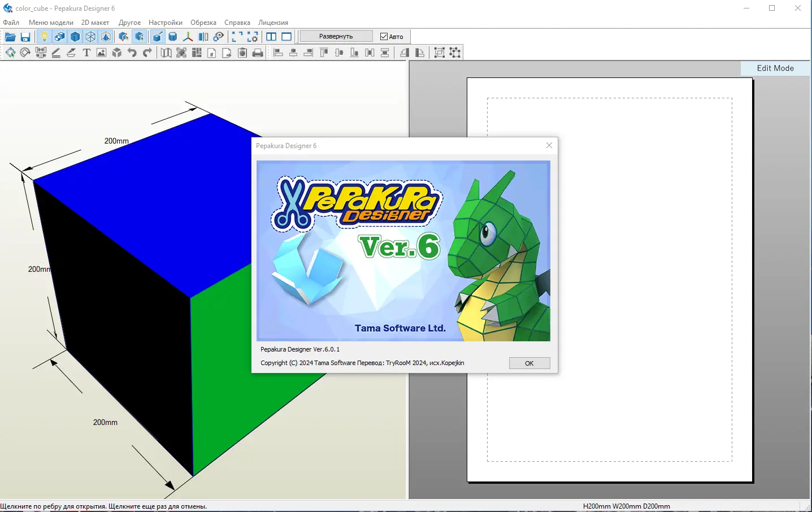Viewport: 812px width, 512px height.
Task: Click the Edit Mode label
Action: pos(775,68)
